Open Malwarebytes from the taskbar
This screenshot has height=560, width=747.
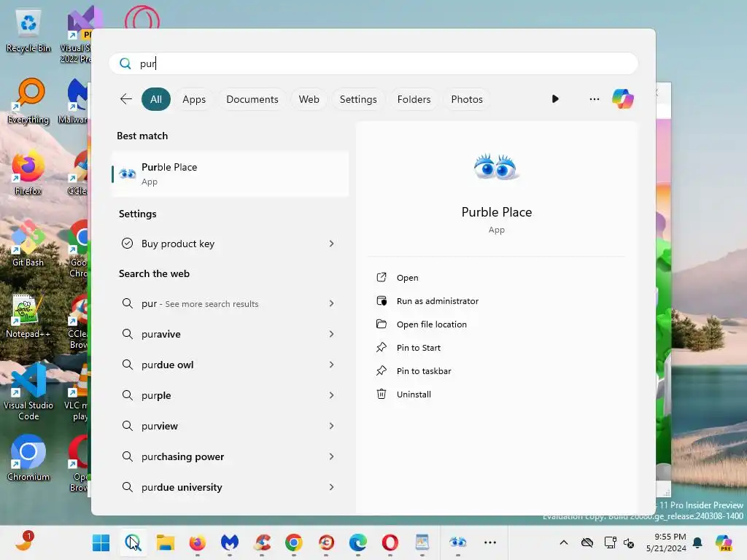click(230, 542)
